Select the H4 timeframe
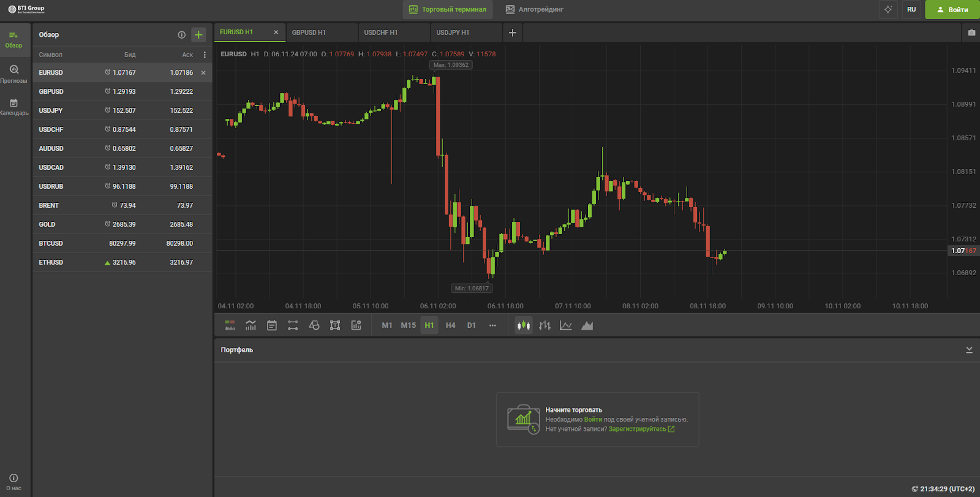The image size is (980, 497). (450, 325)
